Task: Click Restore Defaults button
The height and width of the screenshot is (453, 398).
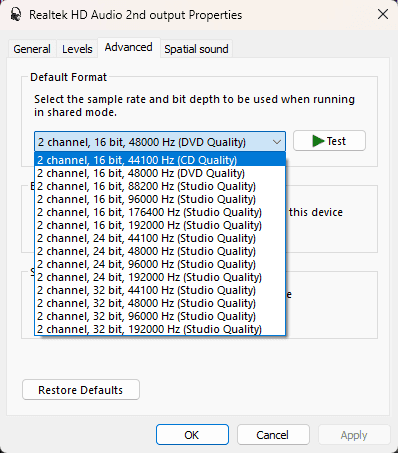Action: click(81, 390)
